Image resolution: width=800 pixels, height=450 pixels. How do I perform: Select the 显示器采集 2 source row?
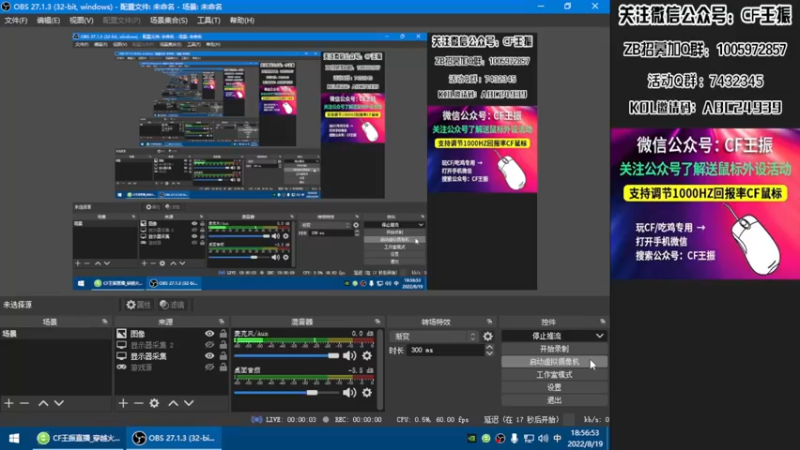point(171,345)
